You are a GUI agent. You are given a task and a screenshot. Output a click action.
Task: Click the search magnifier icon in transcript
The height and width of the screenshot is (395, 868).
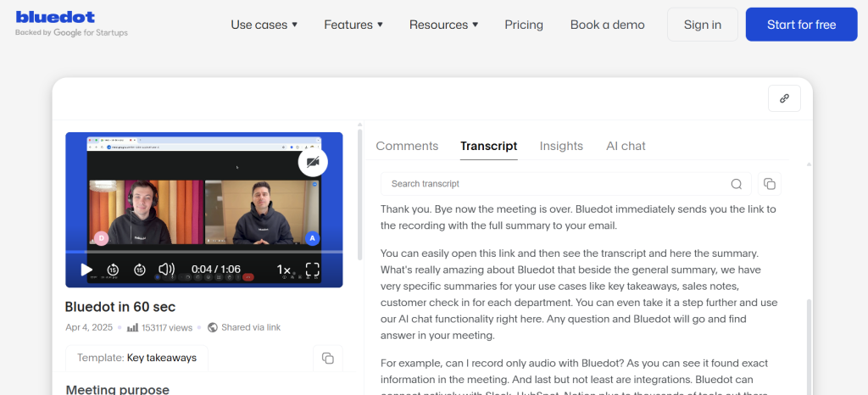click(737, 184)
